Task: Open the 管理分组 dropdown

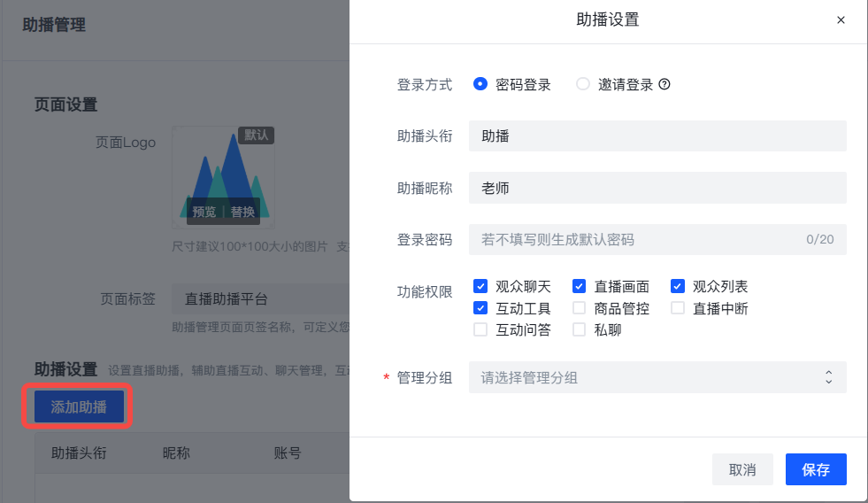Action: [657, 377]
